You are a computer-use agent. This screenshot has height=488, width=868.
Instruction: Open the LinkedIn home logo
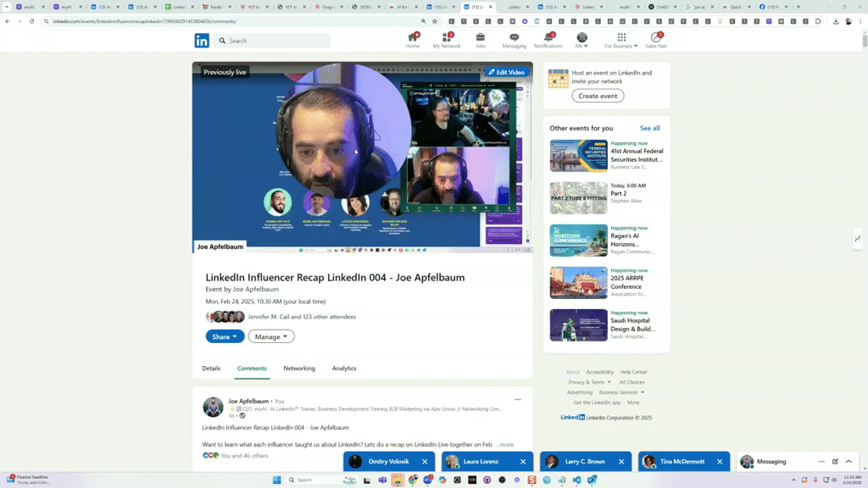click(202, 41)
